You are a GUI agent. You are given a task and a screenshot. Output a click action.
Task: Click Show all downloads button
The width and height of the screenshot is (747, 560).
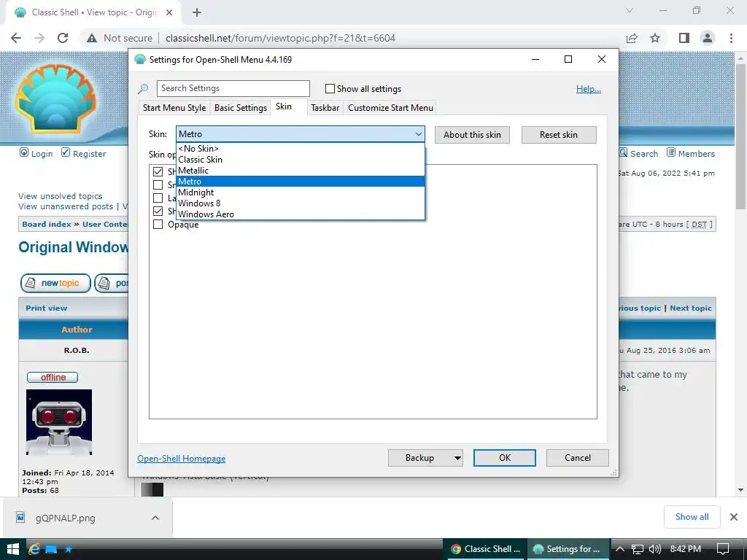(x=692, y=517)
